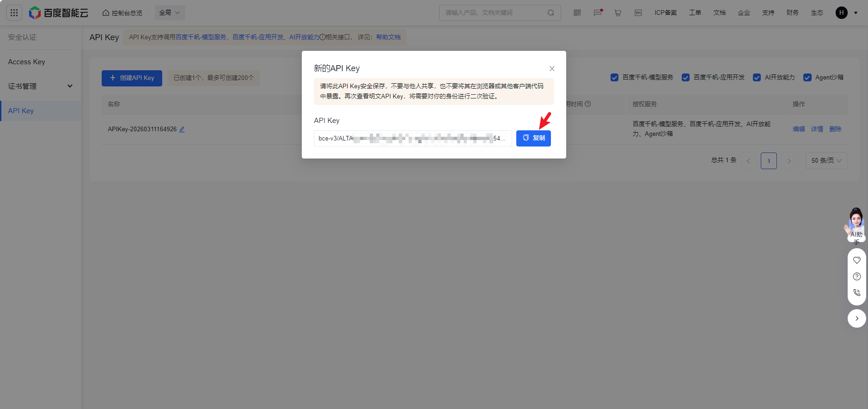Open 百度千帆-模型服务 link in header
Screen dimensions: 868x409
tap(201, 37)
